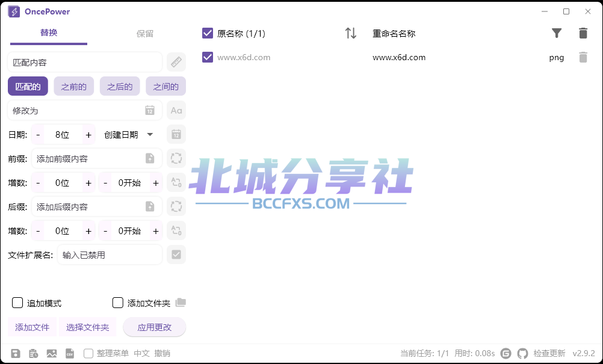
Task: Decrease 前缀 增数 digit count
Action: [38, 182]
